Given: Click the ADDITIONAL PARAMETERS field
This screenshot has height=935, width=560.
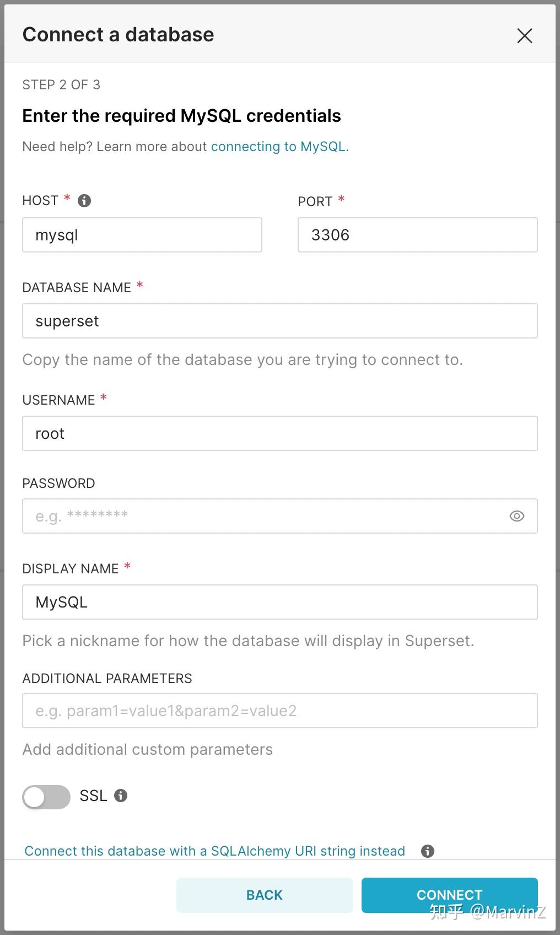Looking at the screenshot, I should pyautogui.click(x=279, y=711).
